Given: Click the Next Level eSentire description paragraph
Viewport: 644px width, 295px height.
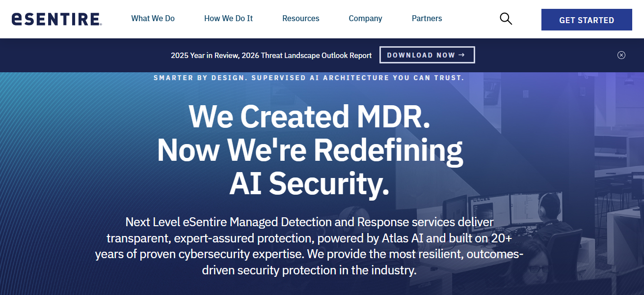Looking at the screenshot, I should [x=309, y=246].
